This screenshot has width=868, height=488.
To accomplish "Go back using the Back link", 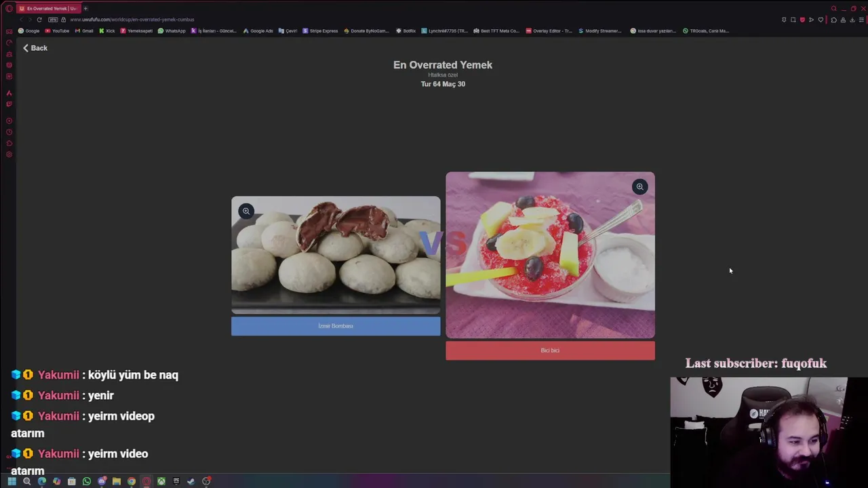I will click(35, 48).
